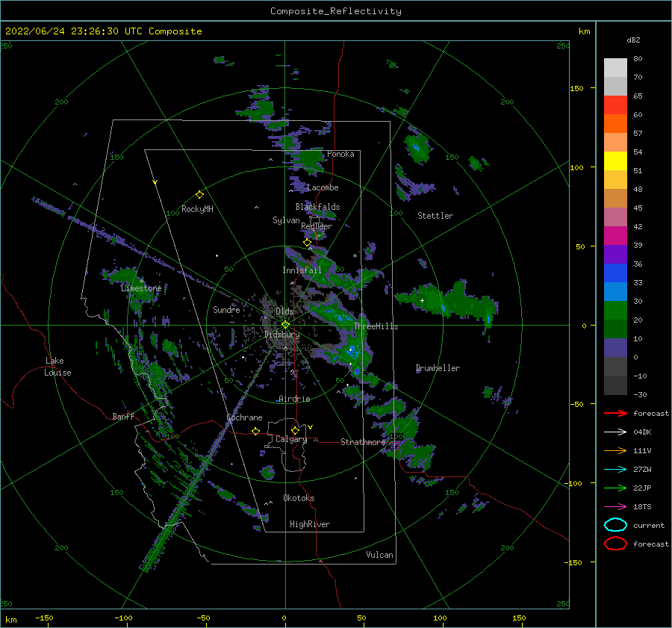
Task: Click the Stettler city label
Action: pyautogui.click(x=435, y=216)
